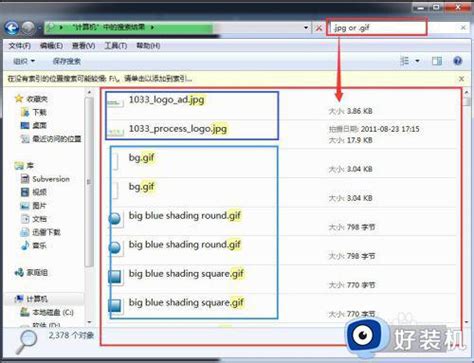Click the change view icon on the toolbar
The width and height of the screenshot is (474, 363).
[405, 61]
